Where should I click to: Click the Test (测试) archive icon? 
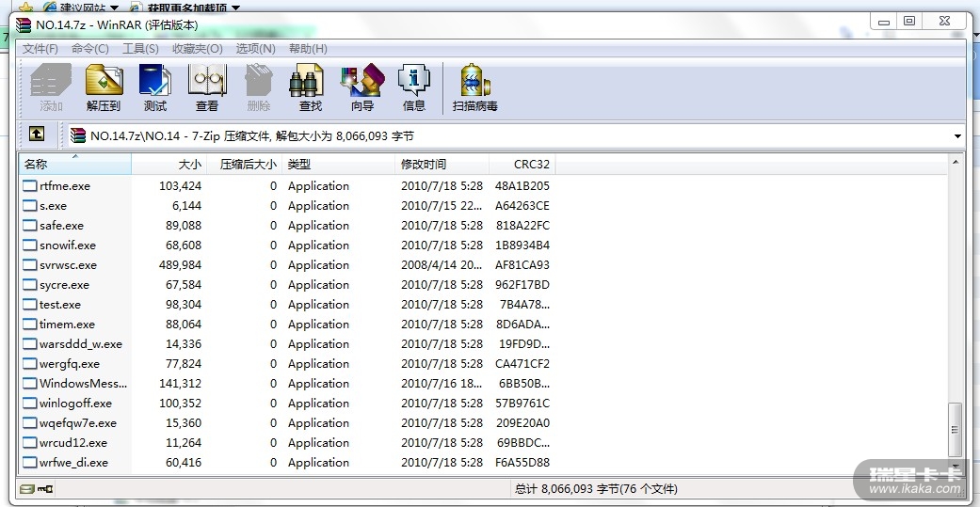click(155, 87)
